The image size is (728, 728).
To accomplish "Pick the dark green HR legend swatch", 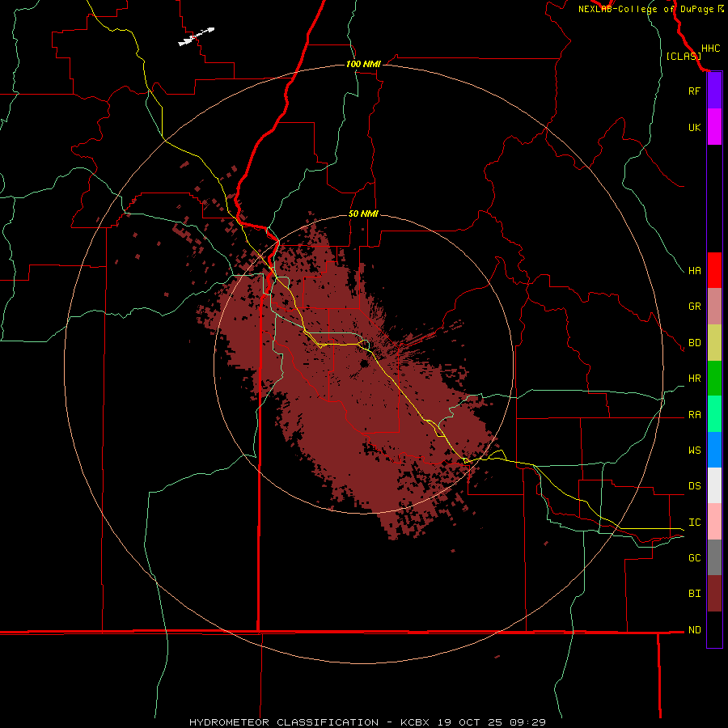I will [714, 379].
